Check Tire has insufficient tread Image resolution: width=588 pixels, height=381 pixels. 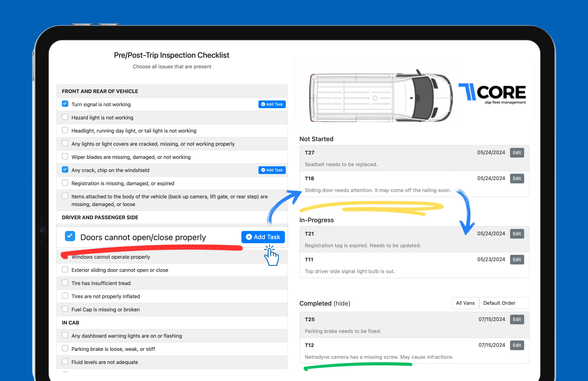[65, 283]
